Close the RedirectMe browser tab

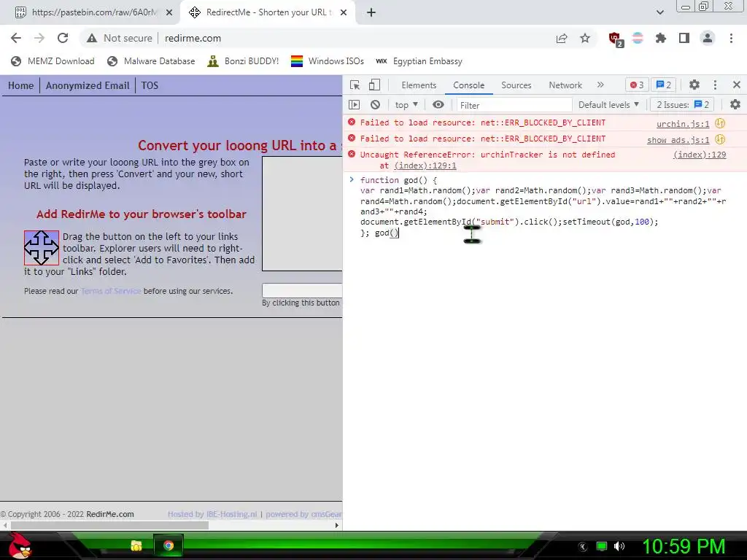tap(344, 12)
